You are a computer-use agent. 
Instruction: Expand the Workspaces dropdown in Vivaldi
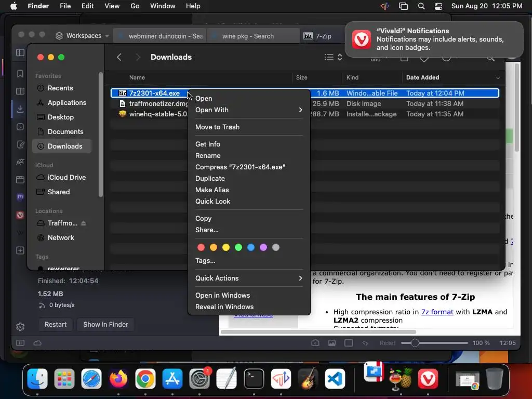coord(82,36)
